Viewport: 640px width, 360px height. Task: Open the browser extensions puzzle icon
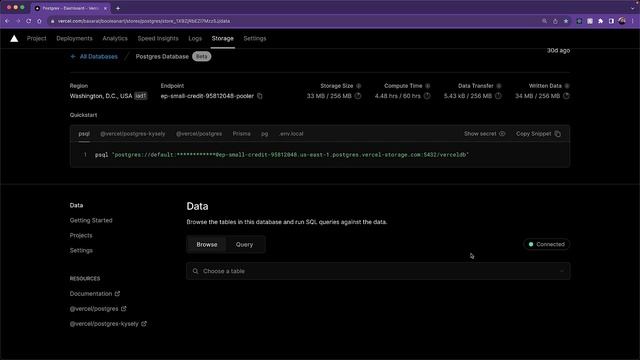[x=600, y=21]
